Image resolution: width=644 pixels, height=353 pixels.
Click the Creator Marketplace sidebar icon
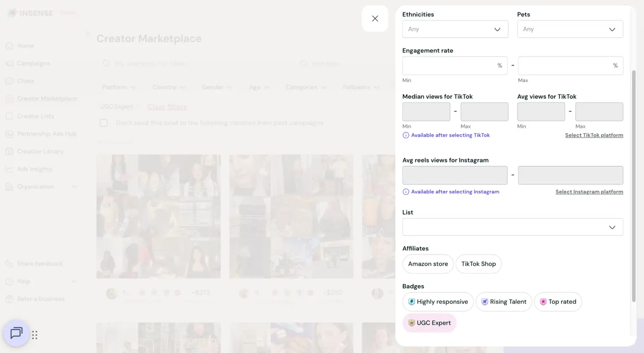(x=9, y=98)
